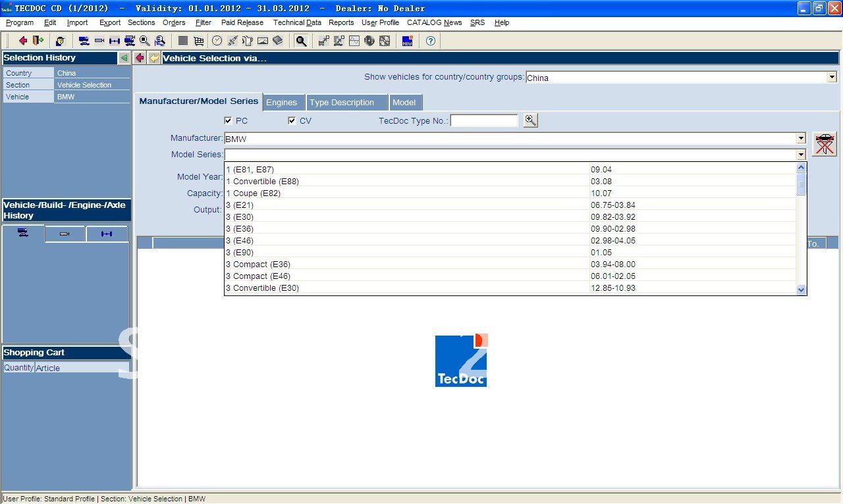
Task: Collapse the Model Series dropdown arrow
Action: tap(801, 155)
